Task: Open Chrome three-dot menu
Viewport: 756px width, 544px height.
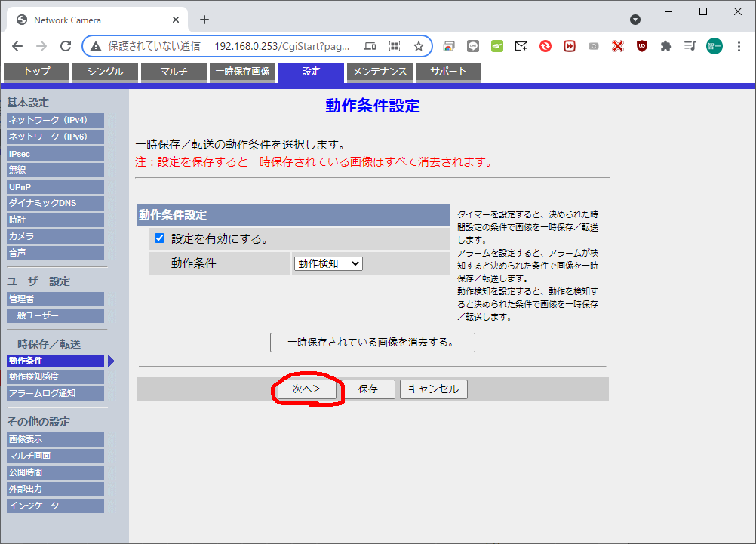Action: pos(739,46)
